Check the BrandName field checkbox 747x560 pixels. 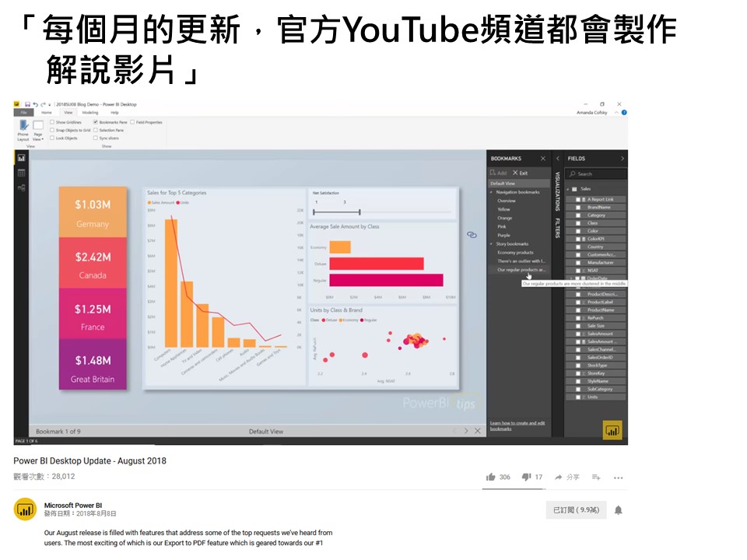coord(578,207)
